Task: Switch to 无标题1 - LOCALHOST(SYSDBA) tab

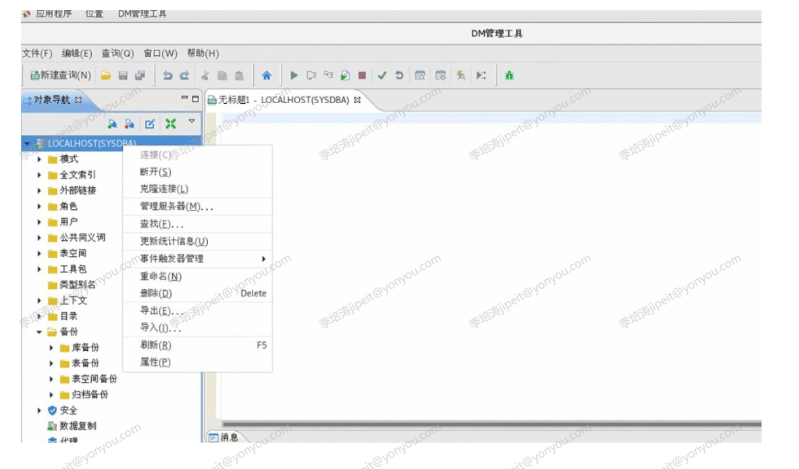Action: pyautogui.click(x=284, y=100)
